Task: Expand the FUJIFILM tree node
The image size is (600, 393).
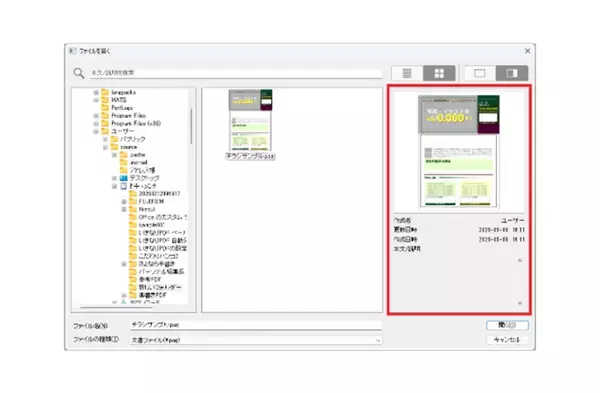Action: [x=124, y=201]
